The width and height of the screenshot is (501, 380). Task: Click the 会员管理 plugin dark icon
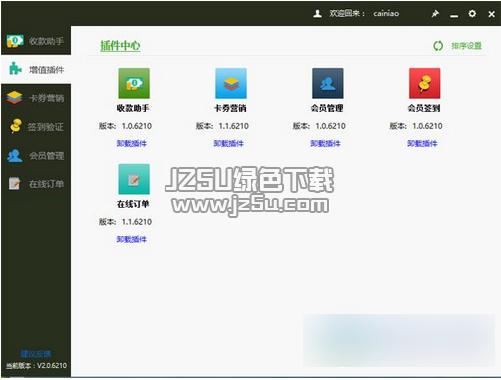(x=328, y=83)
